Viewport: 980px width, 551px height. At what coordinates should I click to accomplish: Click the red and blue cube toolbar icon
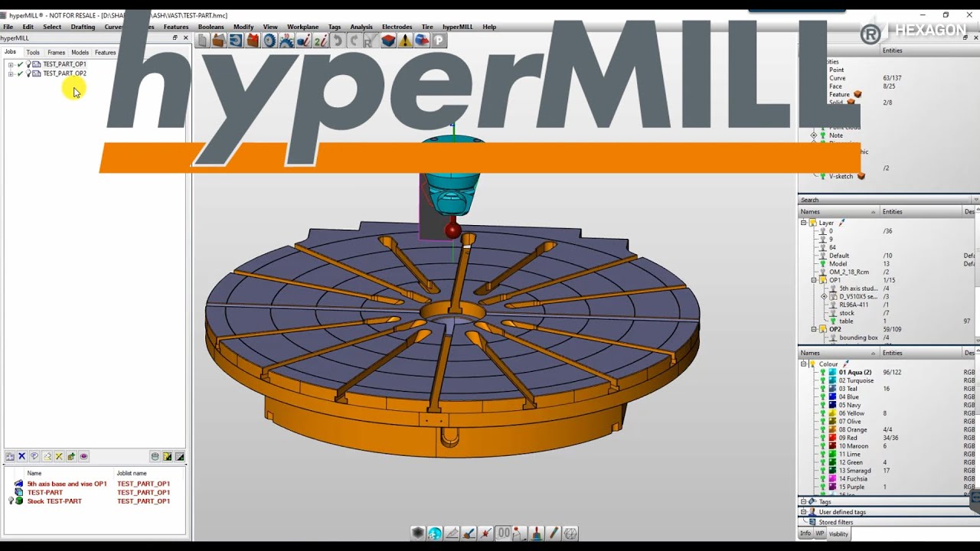pyautogui.click(x=388, y=41)
